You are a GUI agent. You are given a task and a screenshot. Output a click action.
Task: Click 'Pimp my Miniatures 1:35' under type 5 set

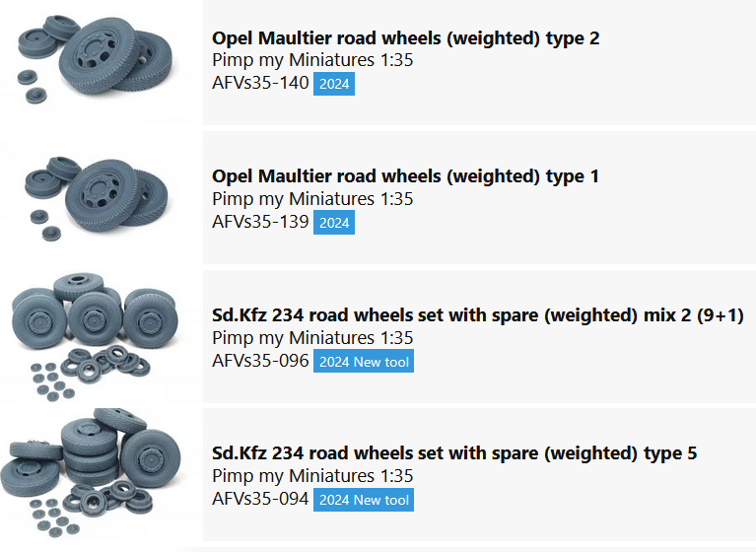tap(312, 476)
